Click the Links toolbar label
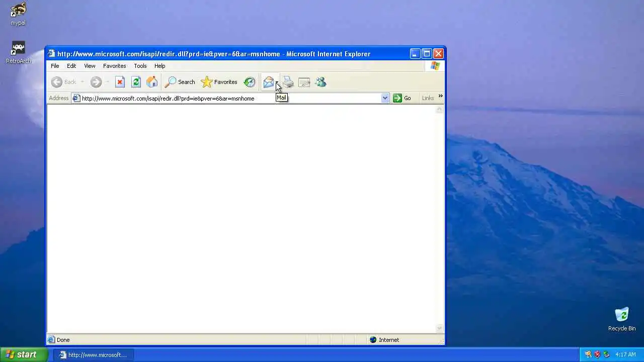 (428, 98)
